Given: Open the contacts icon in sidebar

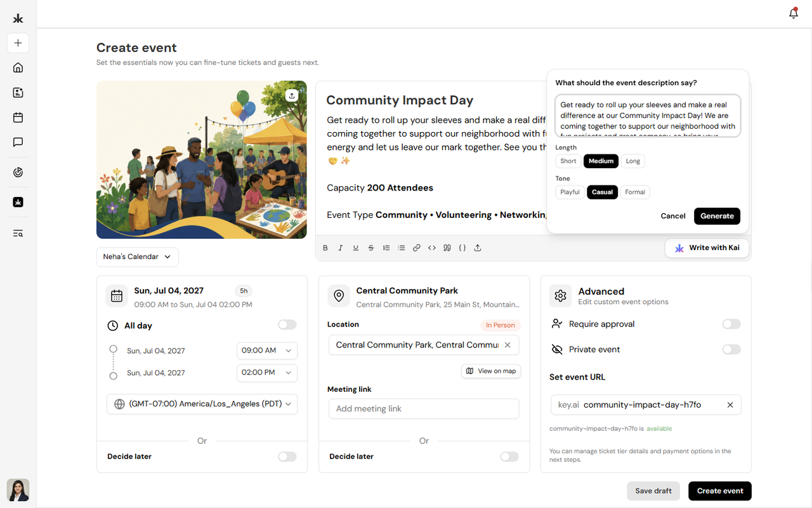Looking at the screenshot, I should point(18,93).
